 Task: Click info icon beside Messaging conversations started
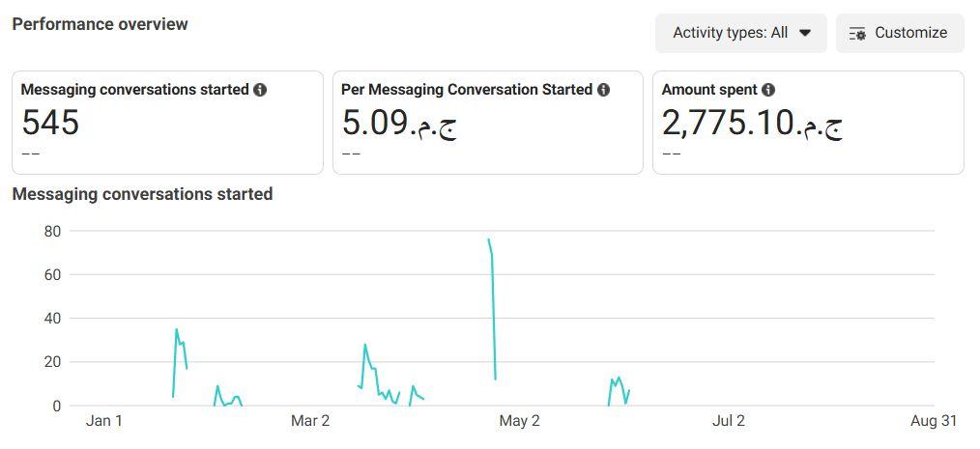tap(260, 90)
